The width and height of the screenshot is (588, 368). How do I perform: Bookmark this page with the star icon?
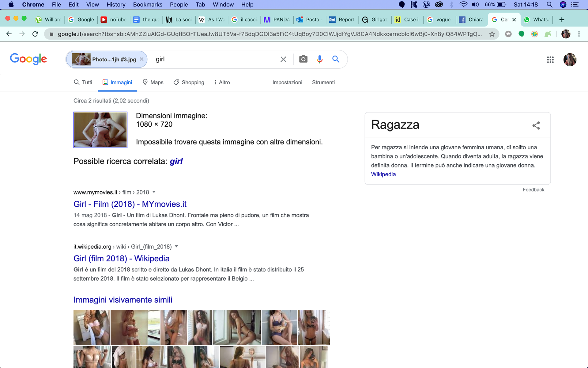coord(492,34)
